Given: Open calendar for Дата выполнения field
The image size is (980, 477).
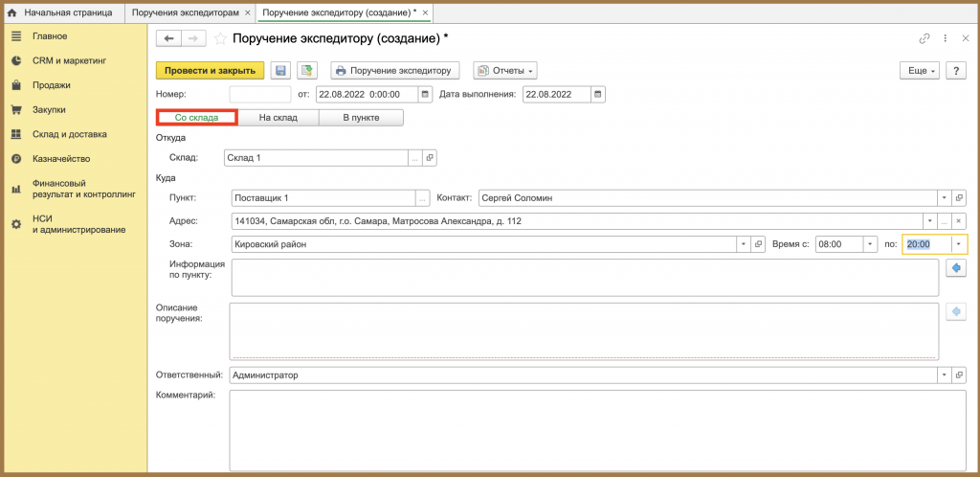Looking at the screenshot, I should (598, 95).
